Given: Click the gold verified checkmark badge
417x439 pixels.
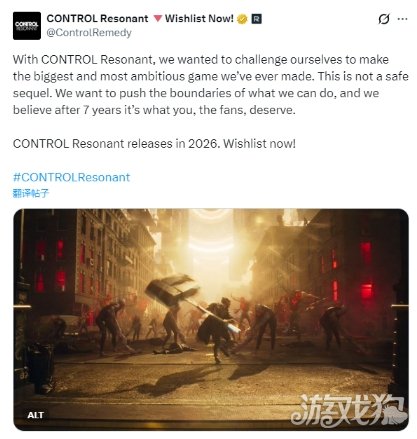Looking at the screenshot, I should (242, 19).
